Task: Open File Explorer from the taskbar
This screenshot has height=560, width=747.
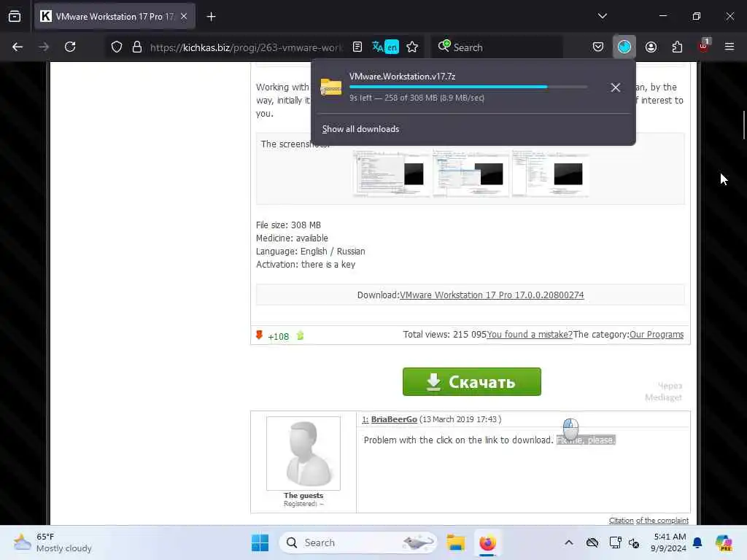Action: coord(455,542)
